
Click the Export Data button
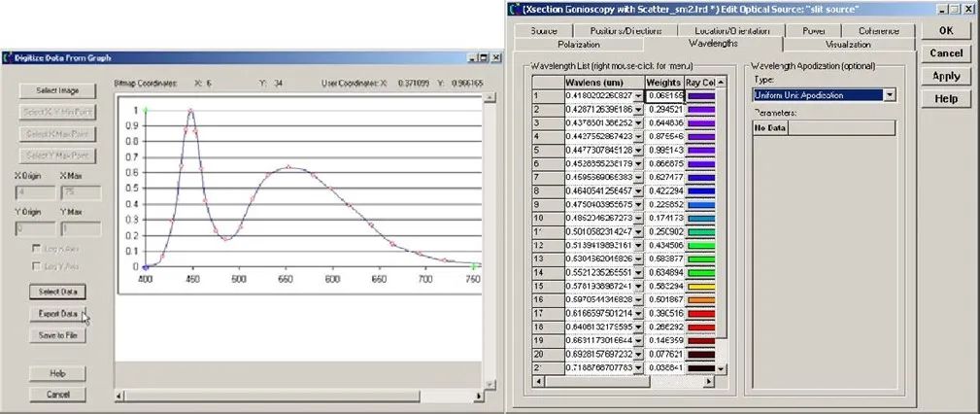coord(57,314)
